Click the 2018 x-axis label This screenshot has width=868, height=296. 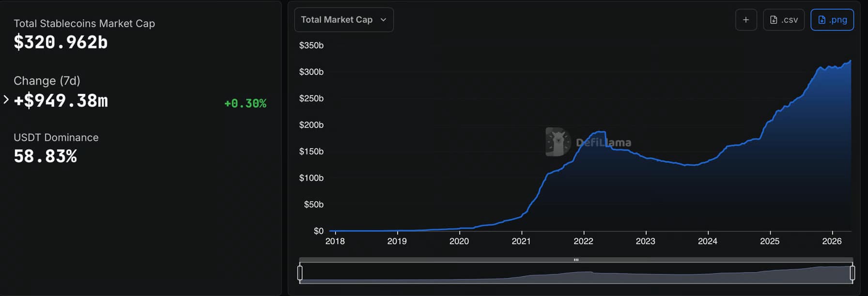[335, 241]
